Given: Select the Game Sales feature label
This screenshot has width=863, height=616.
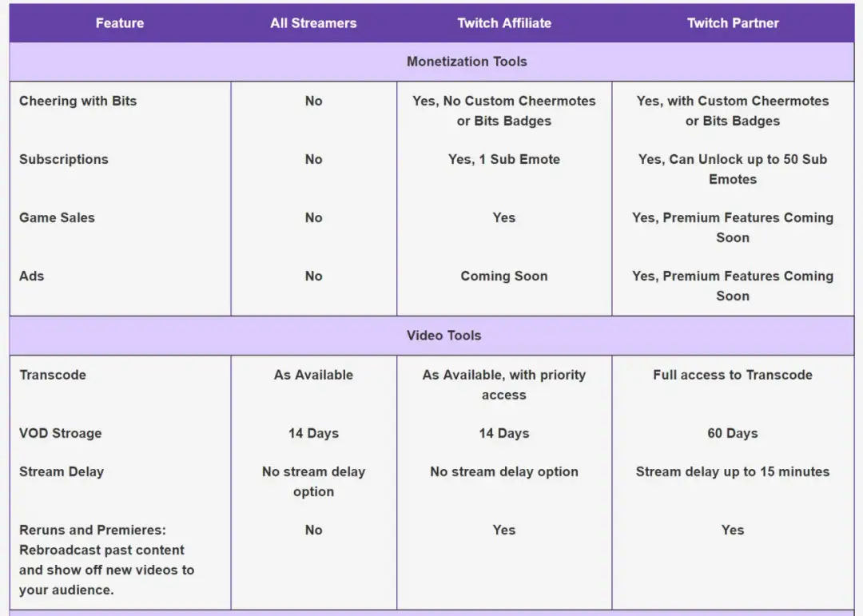Looking at the screenshot, I should tap(57, 217).
